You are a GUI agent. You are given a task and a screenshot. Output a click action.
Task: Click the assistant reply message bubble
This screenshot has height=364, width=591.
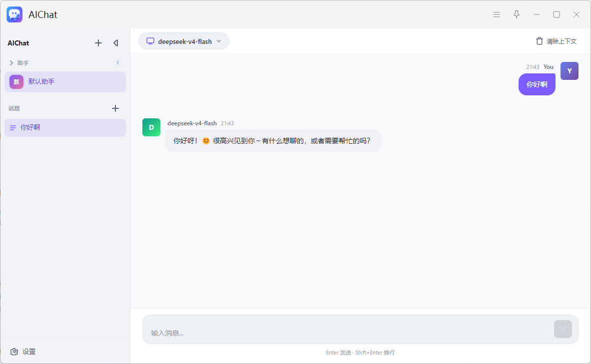point(273,141)
